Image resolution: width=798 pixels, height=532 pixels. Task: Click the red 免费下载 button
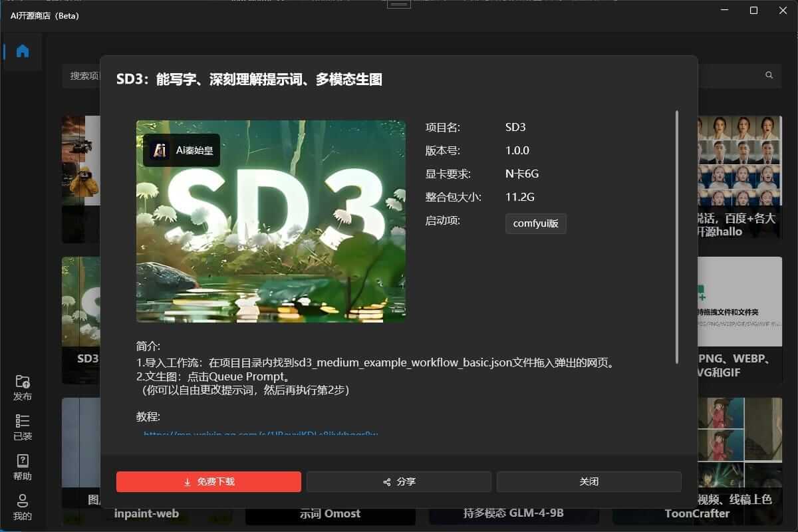point(209,481)
